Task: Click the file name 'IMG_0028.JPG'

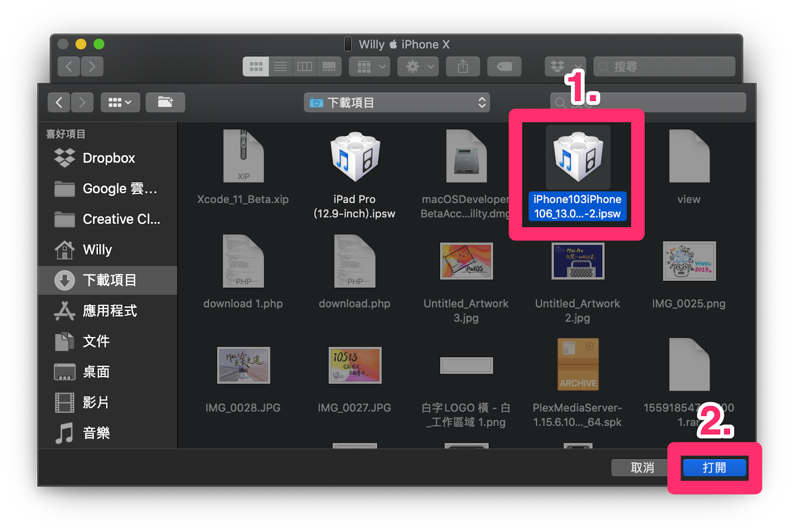Action: 243,408
